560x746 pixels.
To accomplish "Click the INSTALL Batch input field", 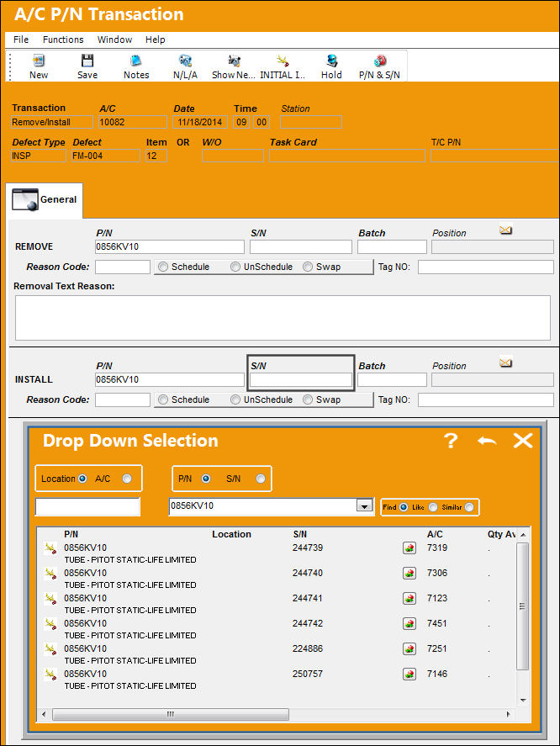I will (392, 379).
